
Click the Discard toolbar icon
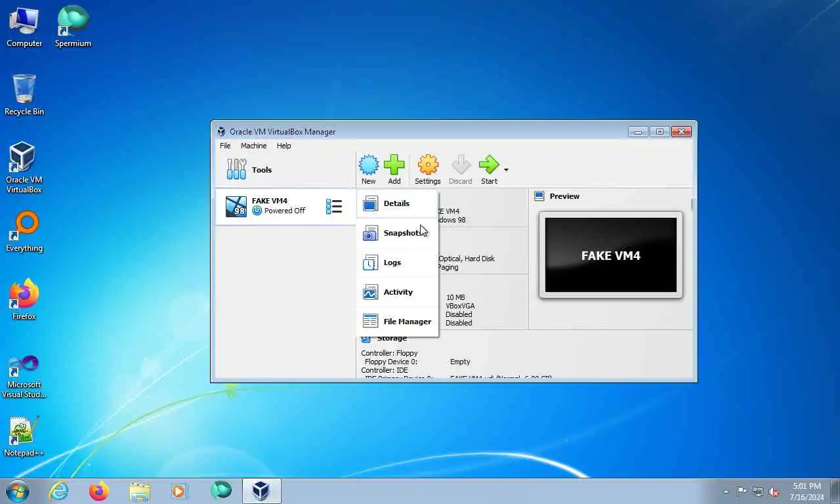461,169
